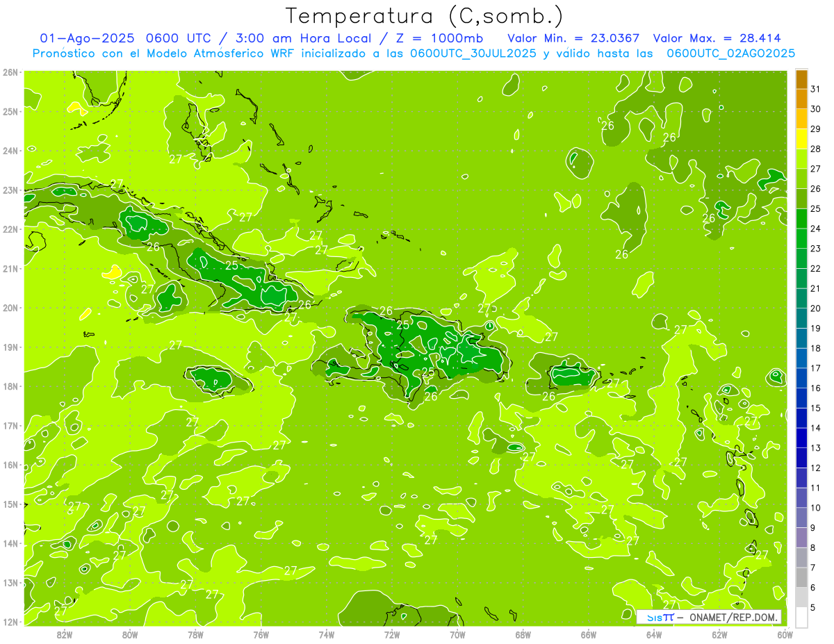Click the '14N' latitude axis label

click(x=10, y=543)
